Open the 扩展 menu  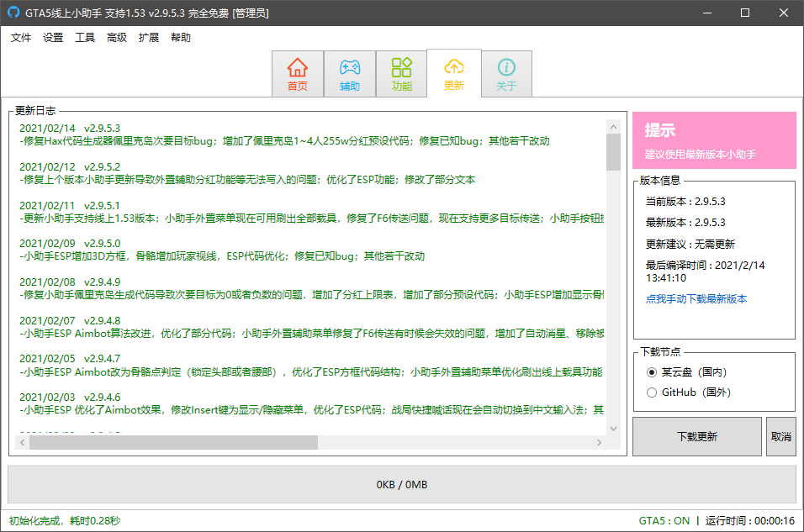(149, 38)
